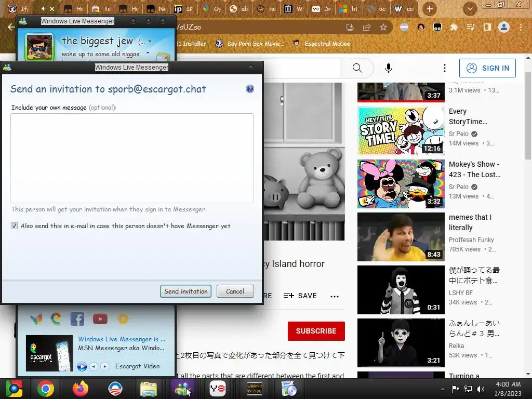The image size is (532, 399).
Task: Open 'Windows Live Messenger is ...' link
Action: pyautogui.click(x=122, y=339)
